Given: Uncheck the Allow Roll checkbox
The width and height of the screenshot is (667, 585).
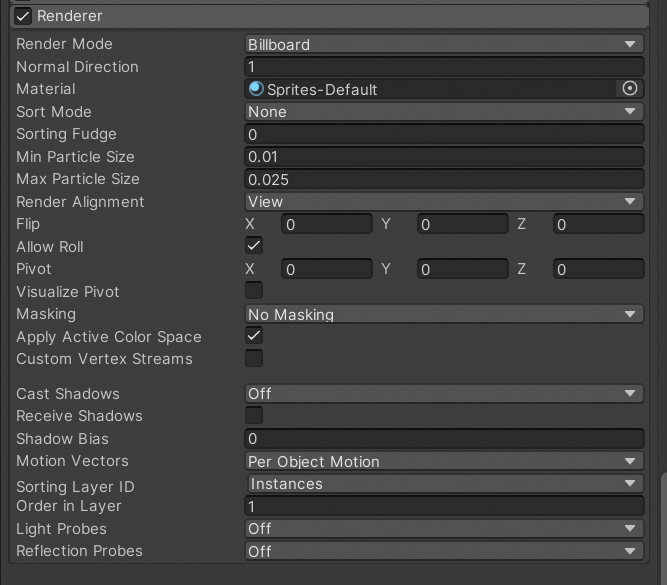Looking at the screenshot, I should [254, 245].
